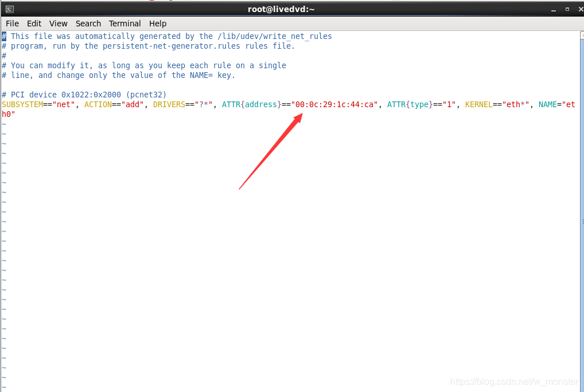Click the "net" subsystem value
Screen dimensions: 584x392
tap(63, 104)
